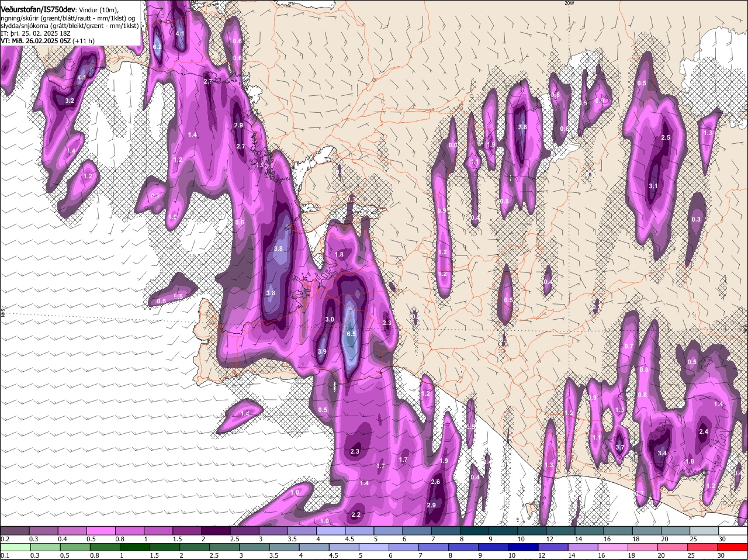The width and height of the screenshot is (748, 560).
Task: Select the 2.5 value on the map
Action: tap(665, 137)
